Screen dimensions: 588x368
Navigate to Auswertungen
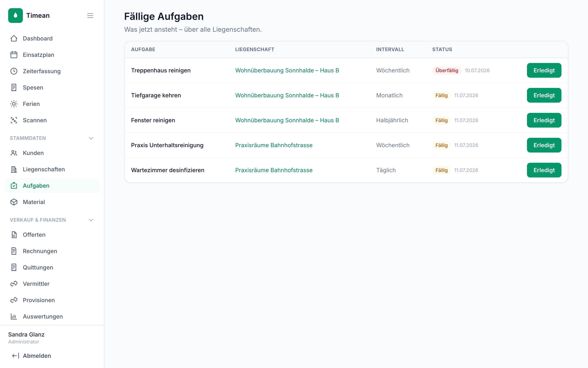pyautogui.click(x=52, y=316)
